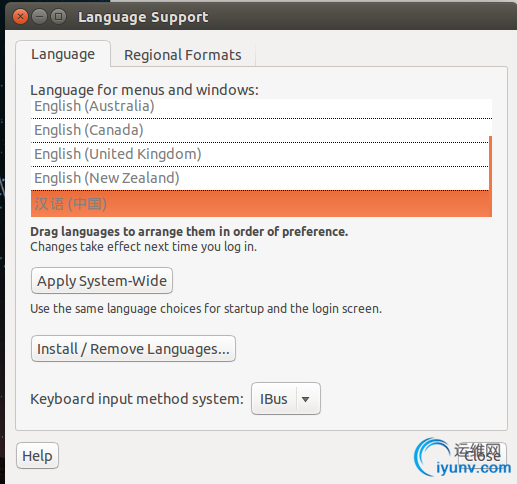Screen dimensions: 517x484
Task: Select English (New Zealand) entry
Action: coord(260,178)
